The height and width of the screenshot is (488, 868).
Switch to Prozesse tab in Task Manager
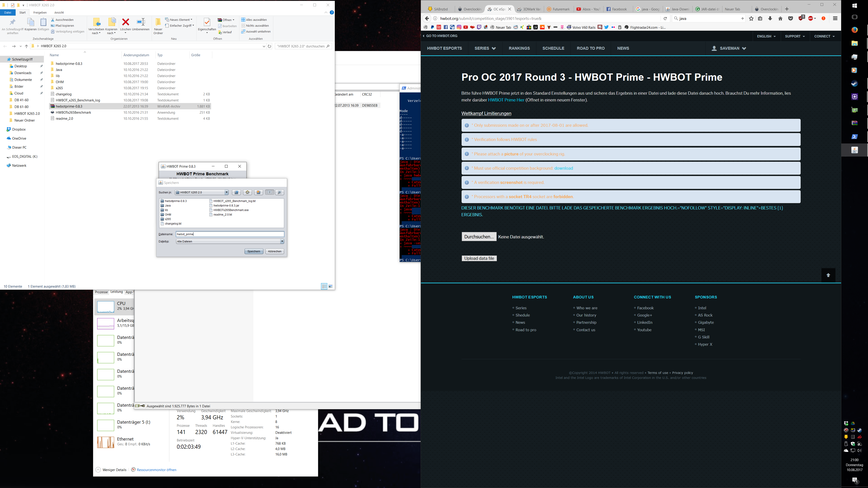coord(101,292)
